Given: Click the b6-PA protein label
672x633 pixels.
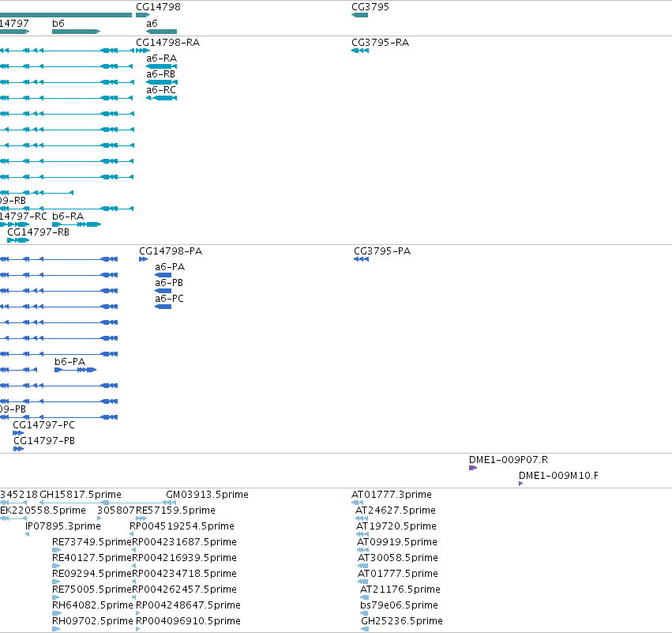Looking at the screenshot, I should [69, 361].
